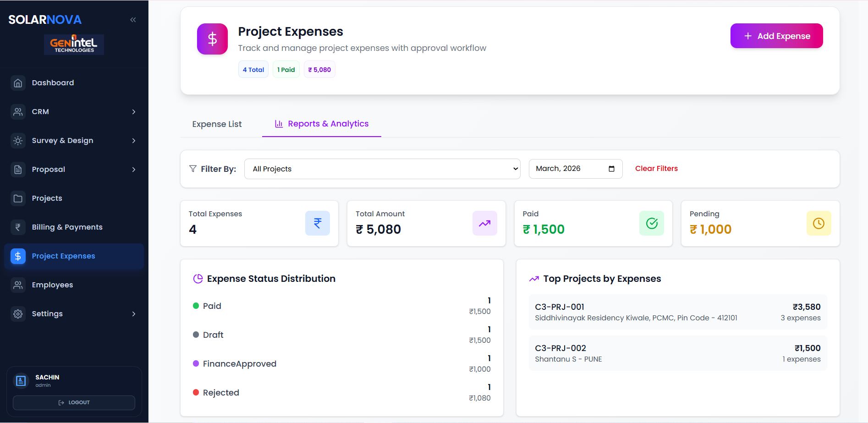Click the Pending clock icon
868x423 pixels.
[x=818, y=223]
